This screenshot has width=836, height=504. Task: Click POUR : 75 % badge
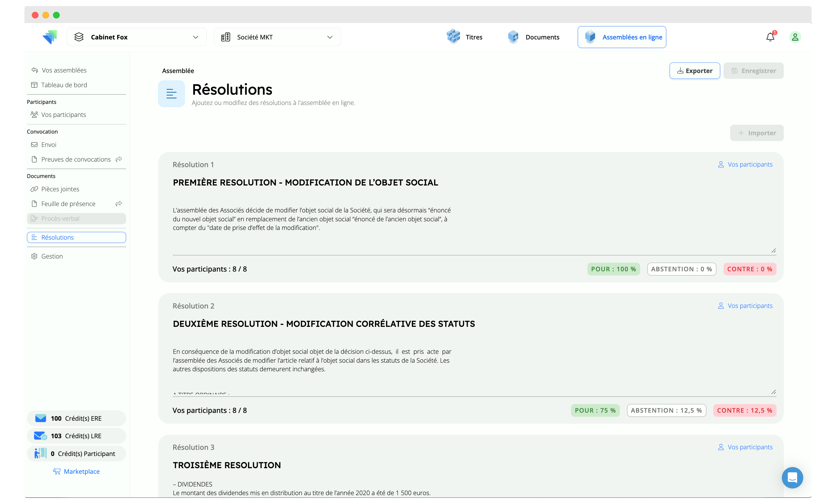point(595,410)
